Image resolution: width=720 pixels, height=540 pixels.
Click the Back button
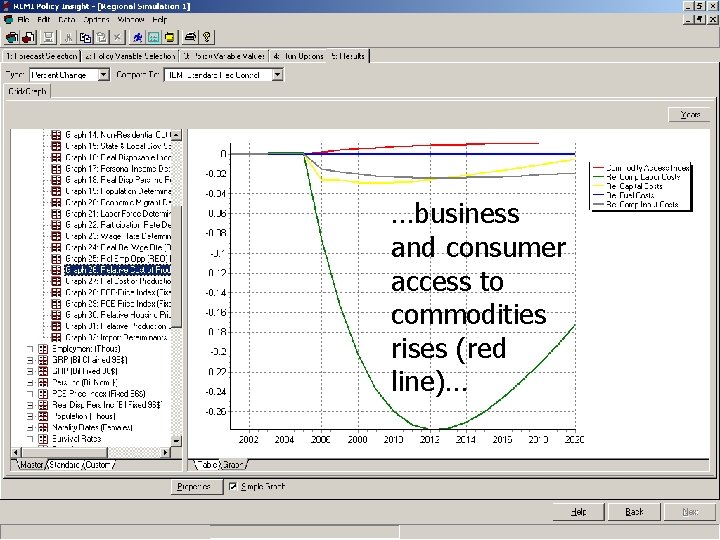[x=634, y=512]
